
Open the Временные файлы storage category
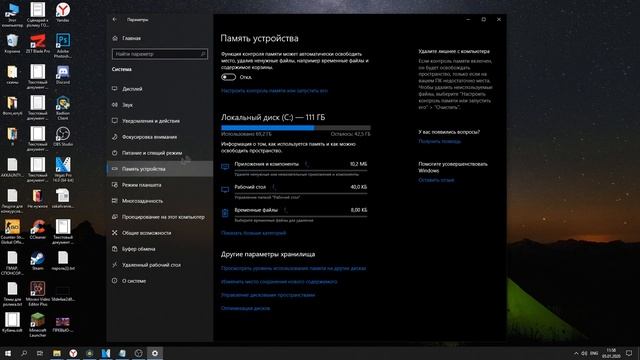click(294, 214)
